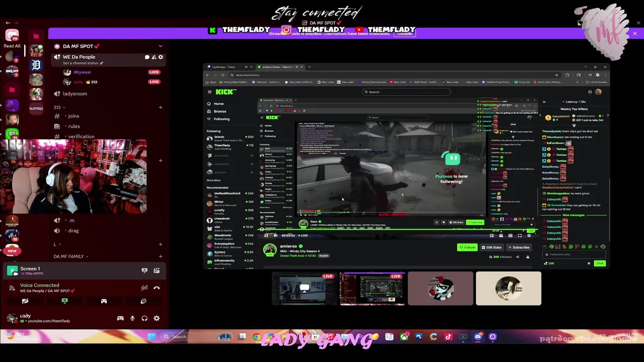
Task: Toggle deafen headphones icon in Discord
Action: click(144, 318)
